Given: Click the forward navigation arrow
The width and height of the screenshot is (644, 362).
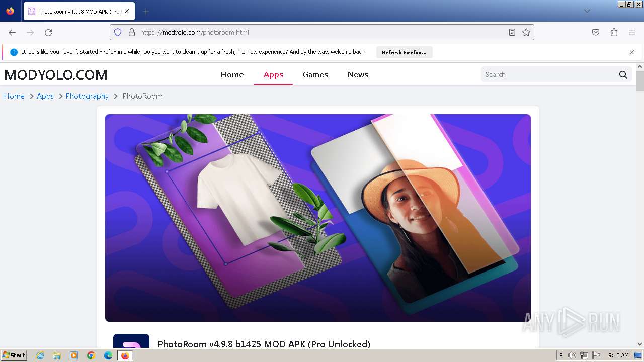Looking at the screenshot, I should coord(30,32).
